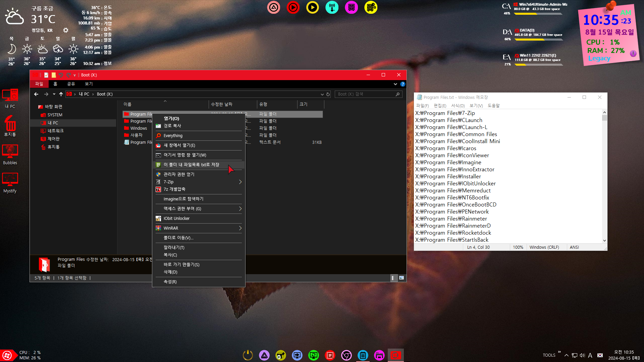Screen dimensions: 644x362
Task: Click the 이름 column header
Action: coord(166,105)
